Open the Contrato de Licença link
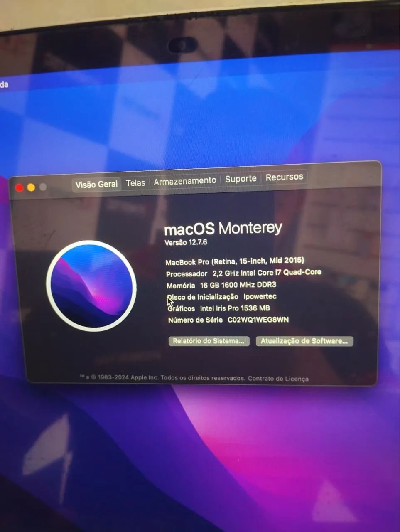 point(278,379)
